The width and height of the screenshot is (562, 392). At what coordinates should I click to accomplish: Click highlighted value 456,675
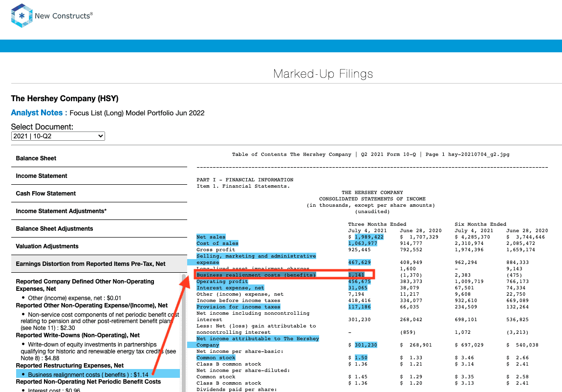pos(360,282)
